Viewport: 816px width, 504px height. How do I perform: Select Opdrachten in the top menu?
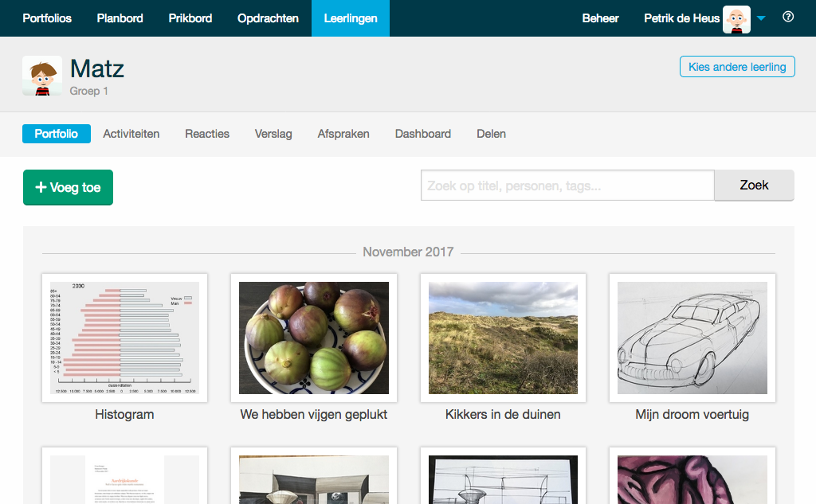268,18
